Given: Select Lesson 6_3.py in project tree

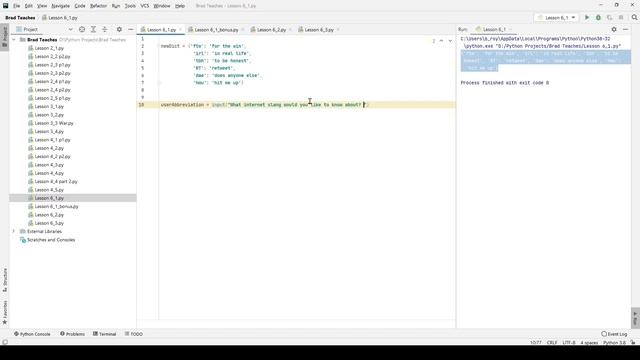Looking at the screenshot, I should [49, 223].
